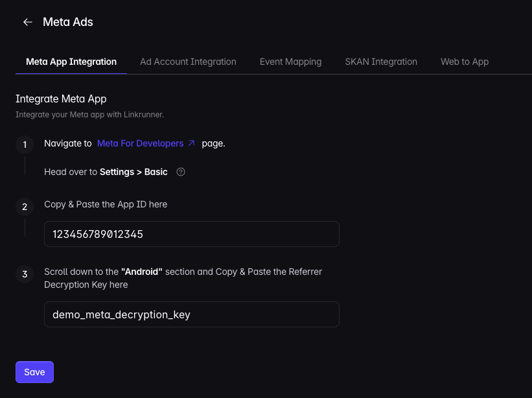Go to SKAN Integration tab
This screenshot has height=398, width=532.
[381, 62]
